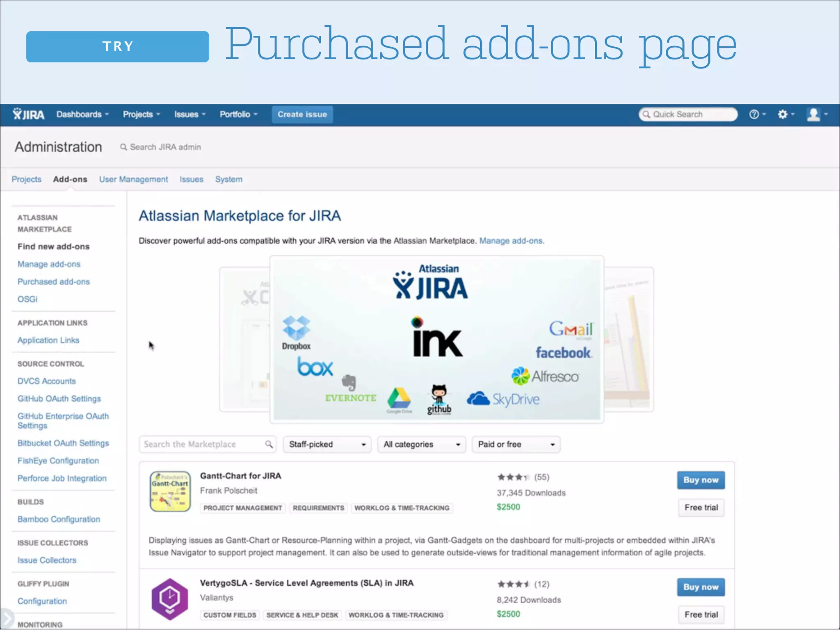
Task: Expand the Portfolio menu
Action: click(x=238, y=114)
